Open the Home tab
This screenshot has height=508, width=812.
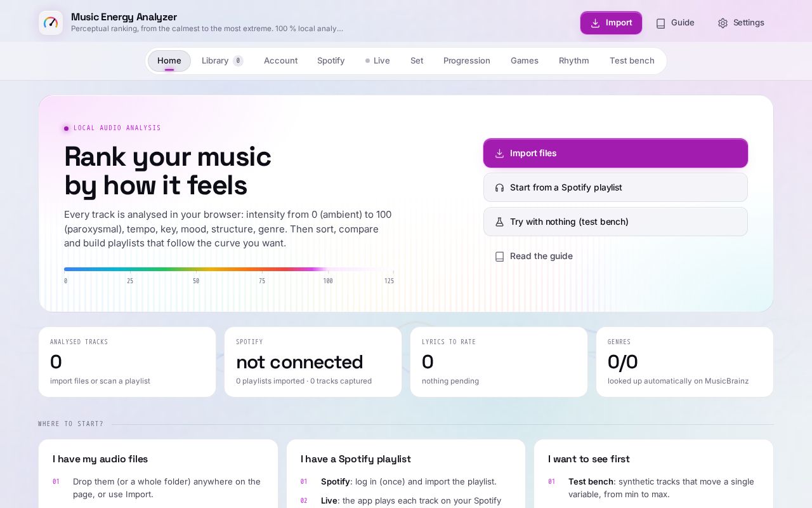pyautogui.click(x=169, y=61)
